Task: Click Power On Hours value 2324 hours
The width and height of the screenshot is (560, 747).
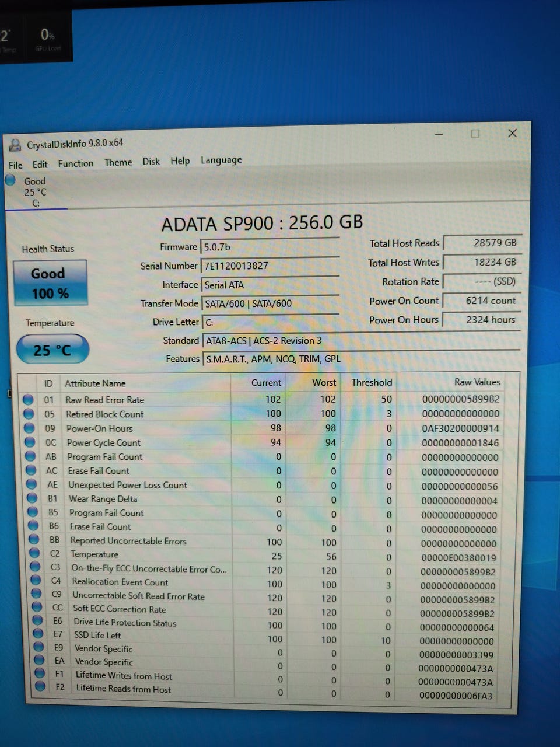Action: [x=482, y=320]
